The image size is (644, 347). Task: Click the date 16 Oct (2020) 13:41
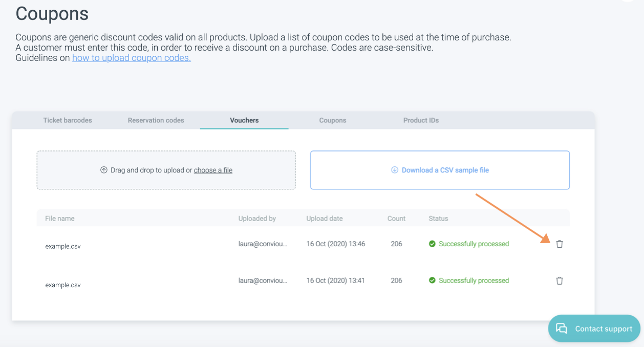[336, 280]
